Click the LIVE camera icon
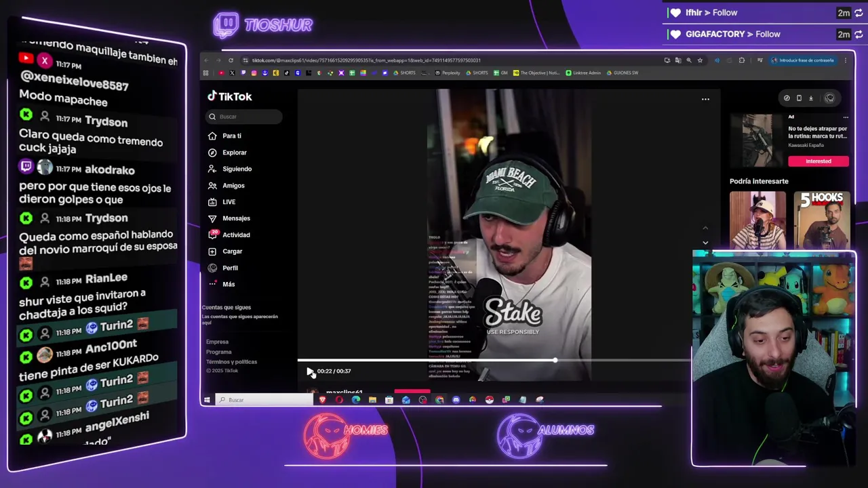This screenshot has height=488, width=868. (x=212, y=202)
